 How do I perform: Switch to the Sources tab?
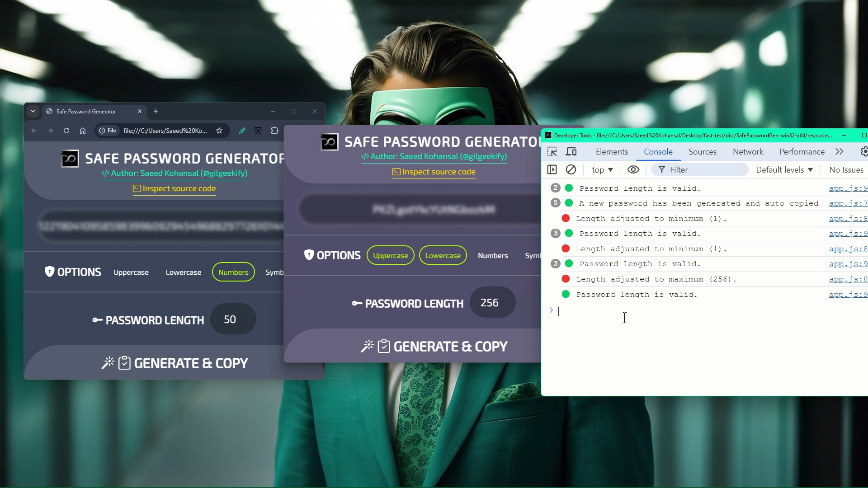point(702,152)
